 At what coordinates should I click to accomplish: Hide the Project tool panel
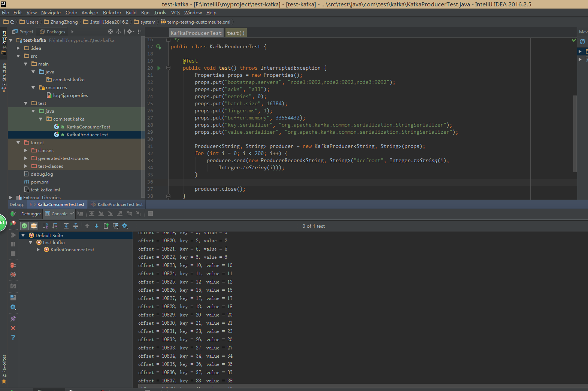tap(140, 32)
